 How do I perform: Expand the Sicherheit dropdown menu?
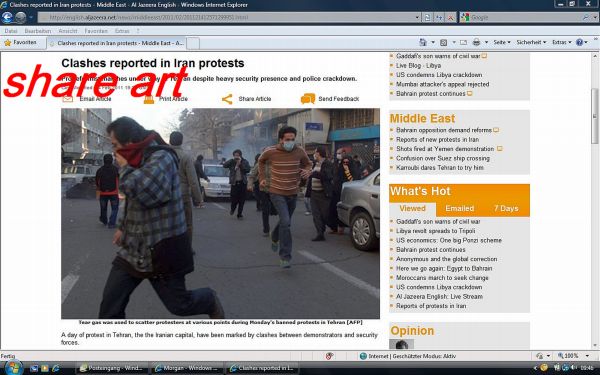[531, 42]
